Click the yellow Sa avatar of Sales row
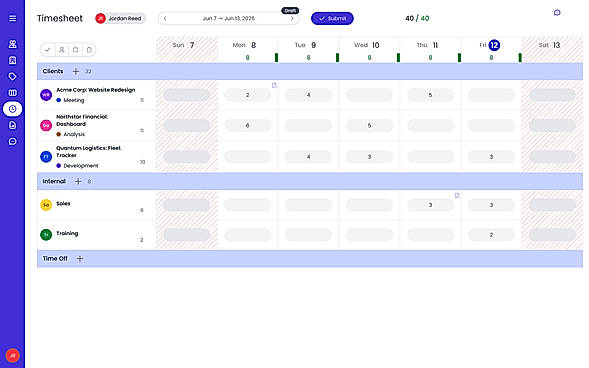589x368 pixels. point(46,205)
